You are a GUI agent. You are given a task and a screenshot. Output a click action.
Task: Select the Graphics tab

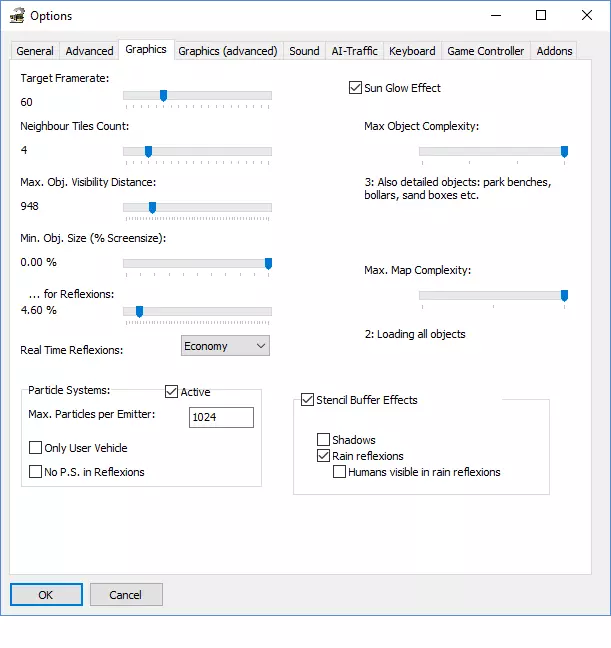pyautogui.click(x=146, y=49)
